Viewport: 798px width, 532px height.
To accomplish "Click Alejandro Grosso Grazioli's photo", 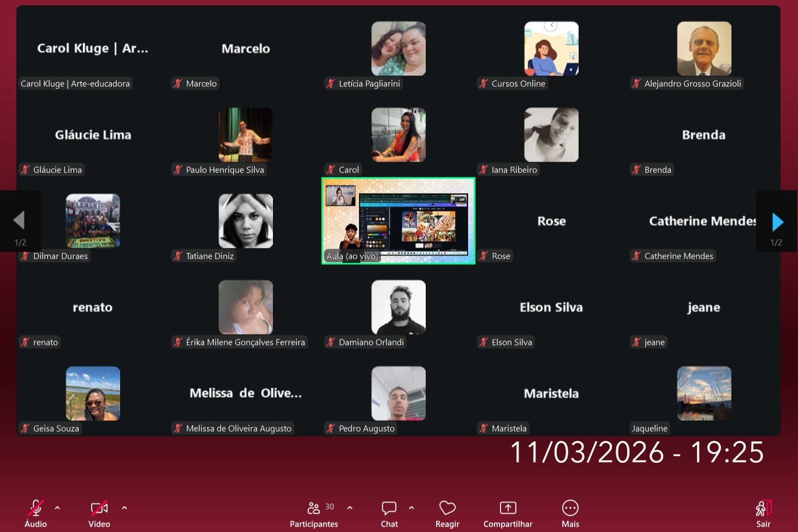I will 704,49.
